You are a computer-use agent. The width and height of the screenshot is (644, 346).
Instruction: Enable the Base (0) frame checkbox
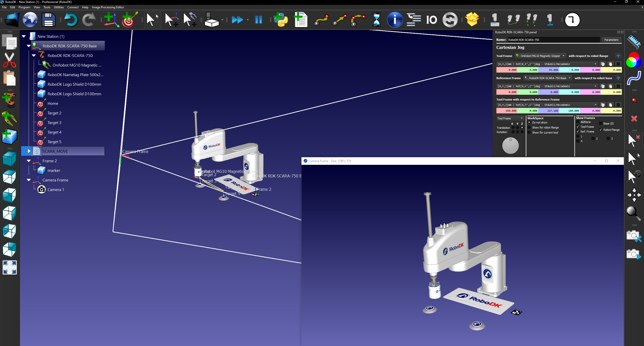click(601, 123)
